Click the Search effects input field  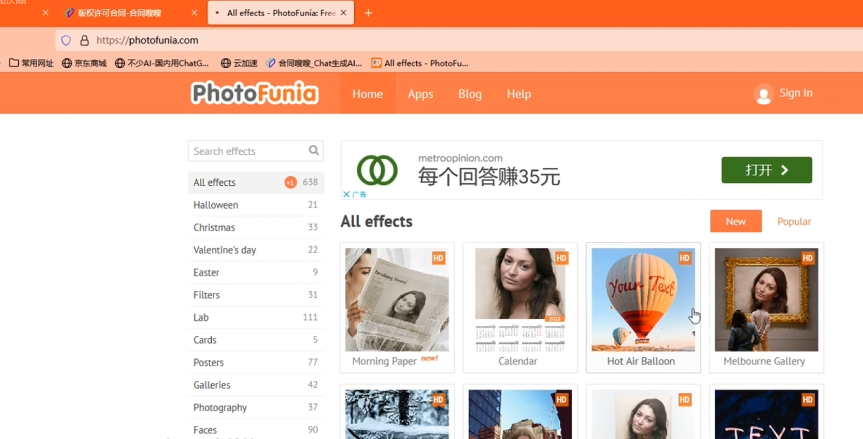click(246, 151)
